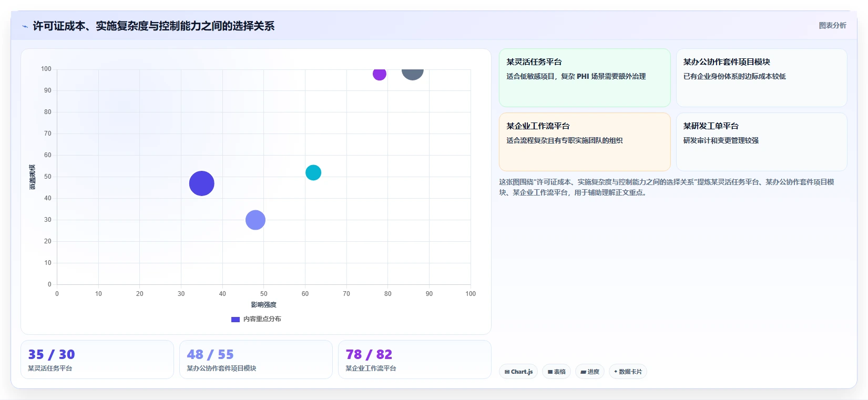
Task: Click the 进度 tag icon
Action: coord(583,372)
